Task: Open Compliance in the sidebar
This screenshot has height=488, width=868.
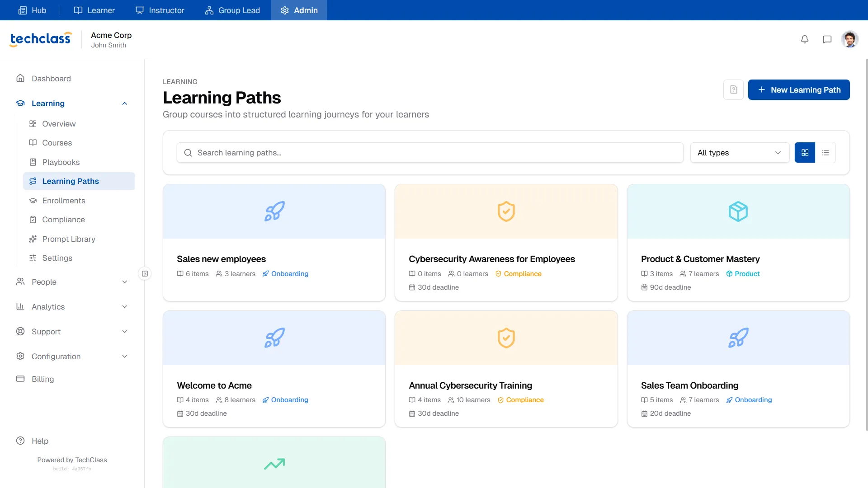Action: [79, 220]
